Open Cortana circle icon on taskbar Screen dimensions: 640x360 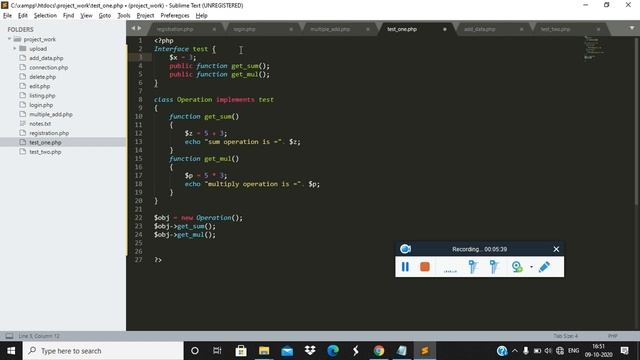click(x=195, y=351)
